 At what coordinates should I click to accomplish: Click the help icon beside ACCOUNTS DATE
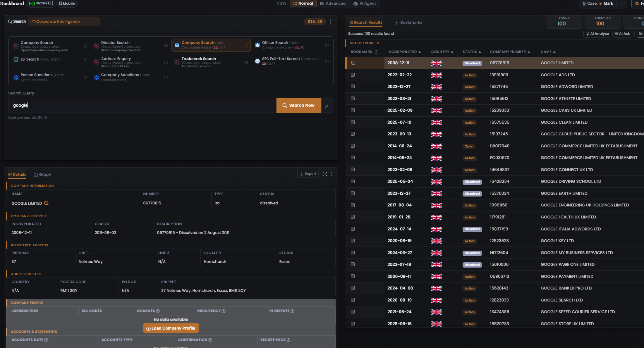click(46, 340)
